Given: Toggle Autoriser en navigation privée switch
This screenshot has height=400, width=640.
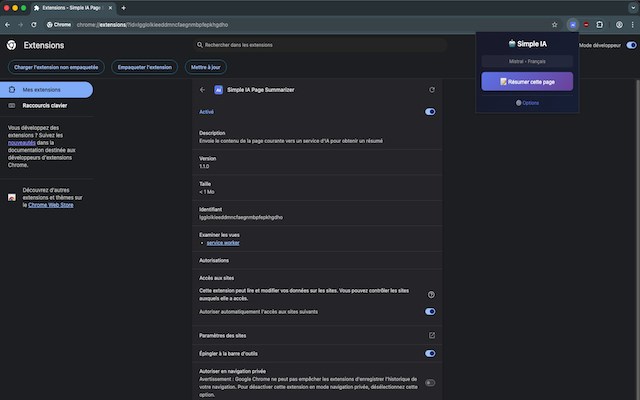Looking at the screenshot, I should [430, 383].
